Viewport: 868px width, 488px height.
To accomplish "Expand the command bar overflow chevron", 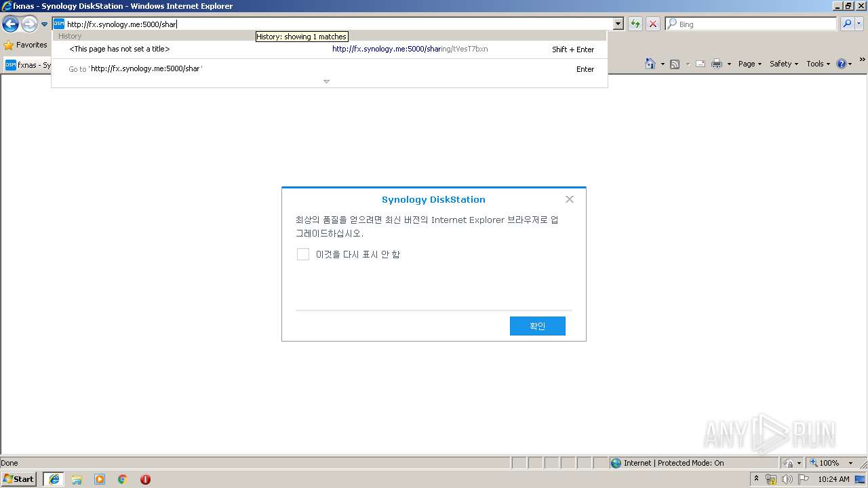I will [862, 60].
